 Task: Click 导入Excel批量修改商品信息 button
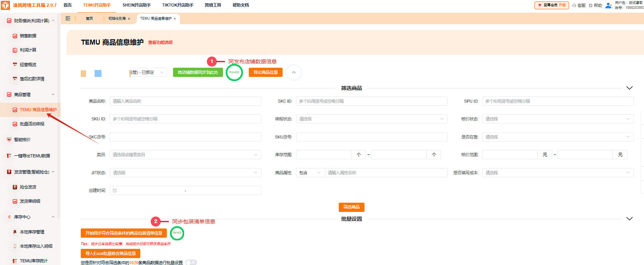click(110, 253)
